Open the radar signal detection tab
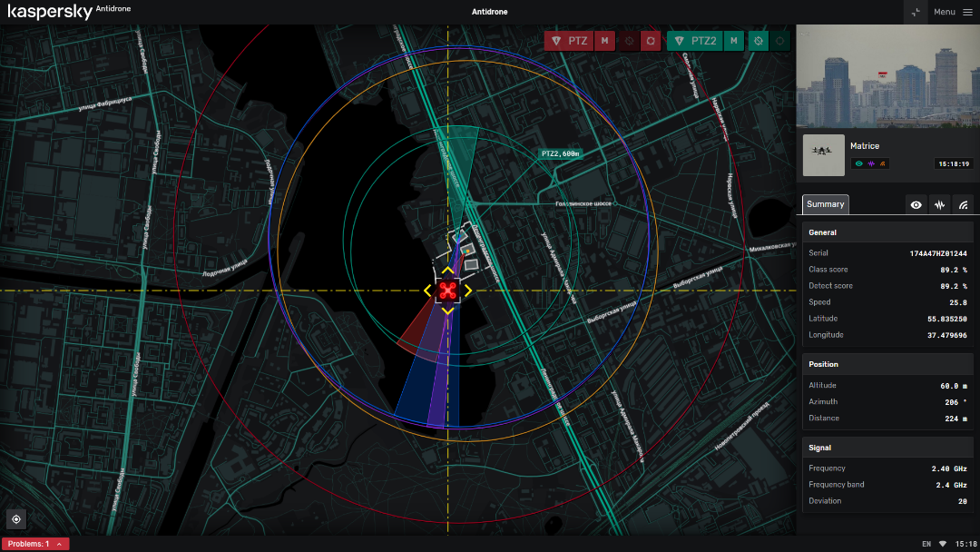The height and width of the screenshot is (552, 980). click(964, 205)
